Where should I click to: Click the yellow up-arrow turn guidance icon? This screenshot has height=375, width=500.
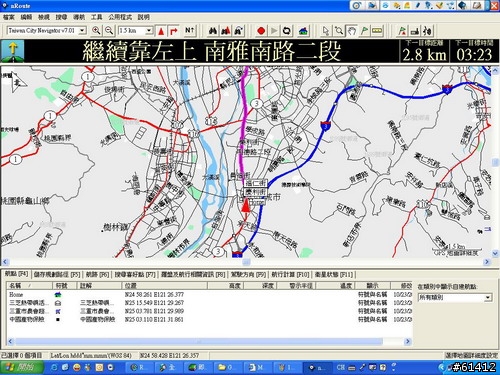(x=12, y=51)
